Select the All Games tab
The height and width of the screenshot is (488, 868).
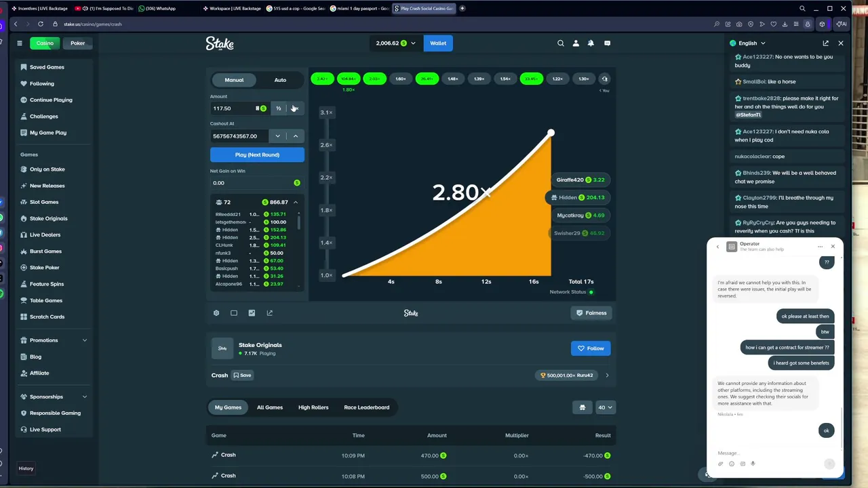tap(270, 407)
